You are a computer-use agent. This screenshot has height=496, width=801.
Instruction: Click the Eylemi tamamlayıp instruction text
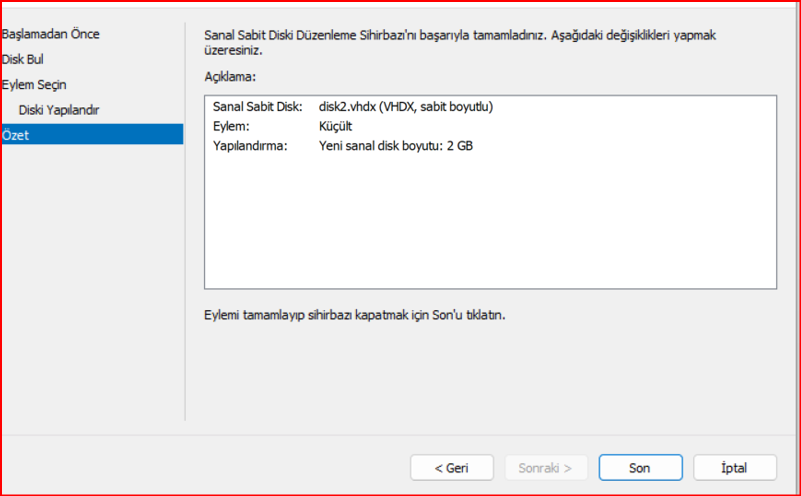362,315
